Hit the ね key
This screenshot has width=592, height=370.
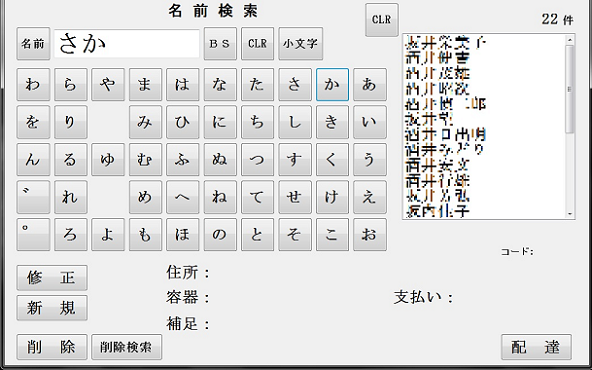tap(220, 197)
